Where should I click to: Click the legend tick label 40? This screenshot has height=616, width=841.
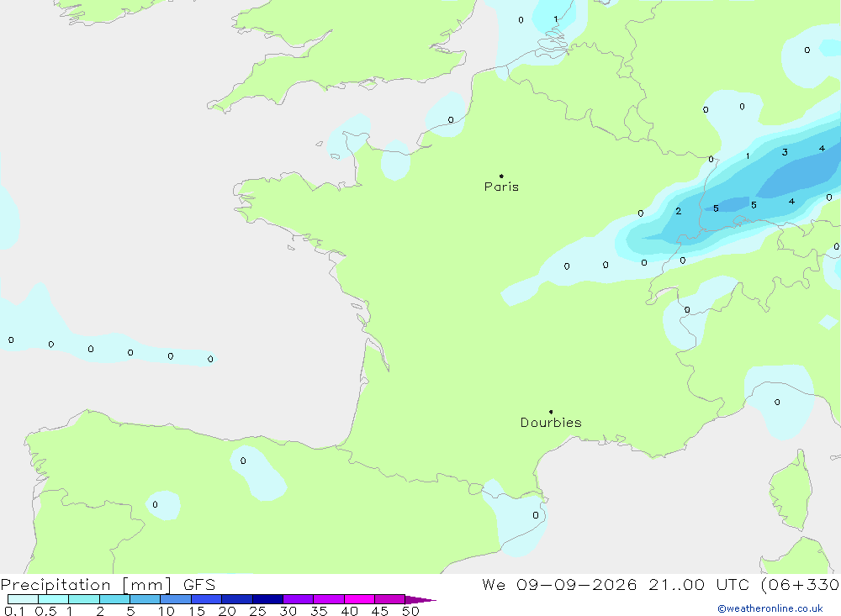point(350,611)
